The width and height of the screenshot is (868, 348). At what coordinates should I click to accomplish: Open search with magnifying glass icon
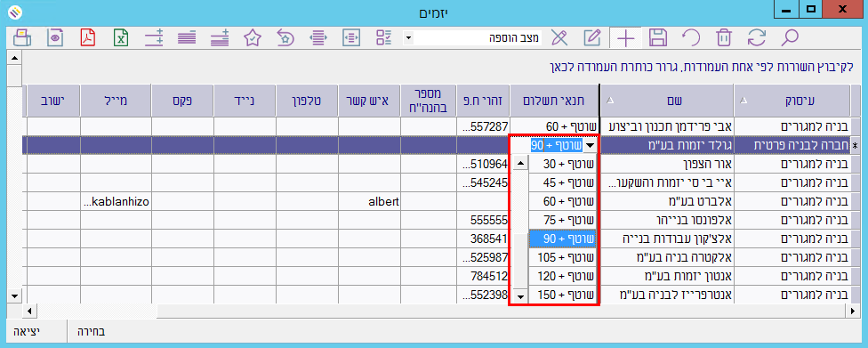click(x=790, y=37)
